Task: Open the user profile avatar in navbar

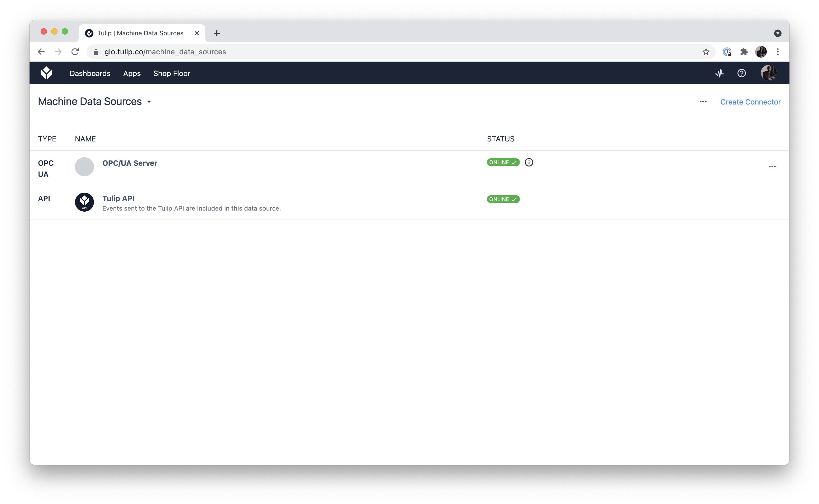Action: click(x=769, y=73)
